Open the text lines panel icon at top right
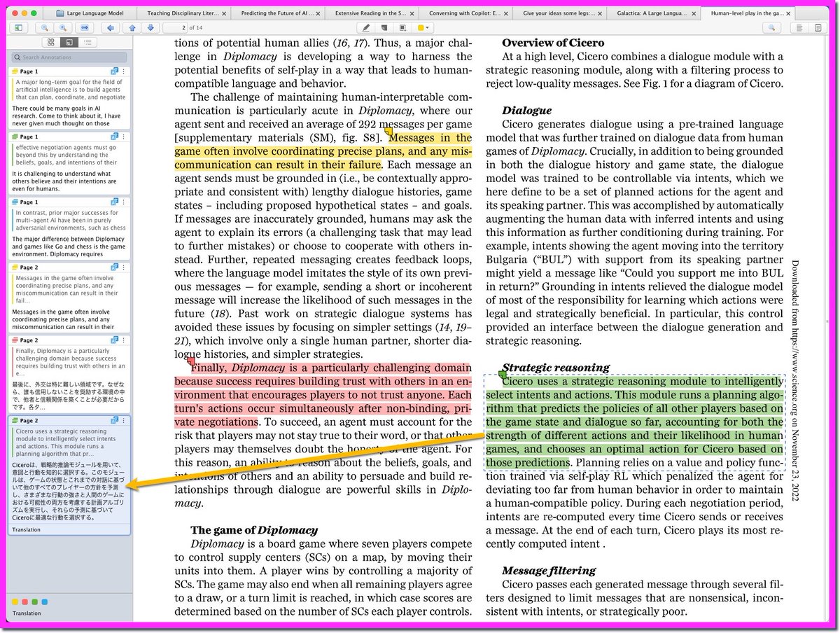 [799, 27]
